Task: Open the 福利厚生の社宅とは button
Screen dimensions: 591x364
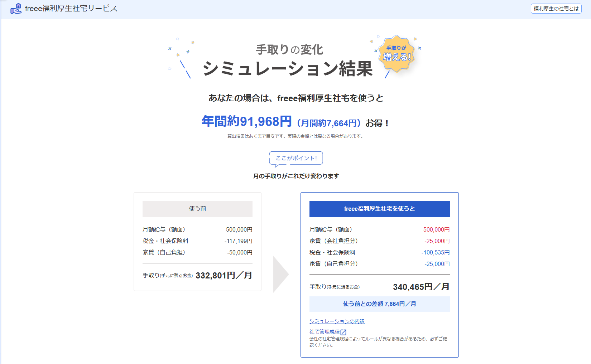Action: click(556, 9)
